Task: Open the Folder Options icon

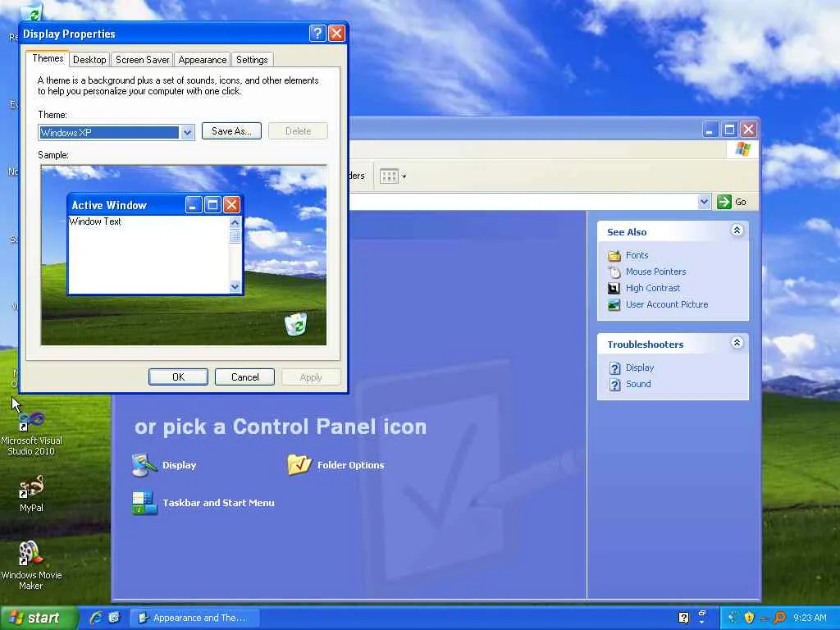Action: tap(299, 464)
